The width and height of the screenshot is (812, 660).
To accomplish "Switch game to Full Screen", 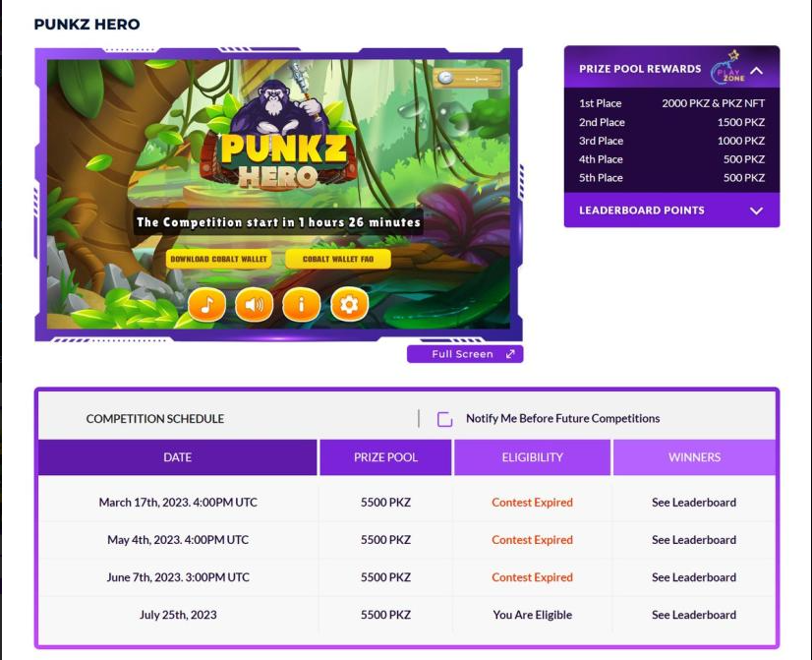I will (x=465, y=354).
